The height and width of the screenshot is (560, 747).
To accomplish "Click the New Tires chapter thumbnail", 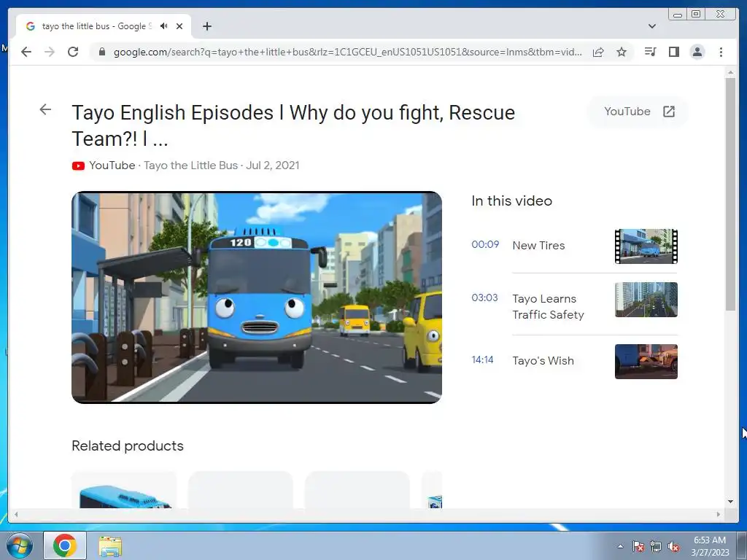I will coord(646,246).
